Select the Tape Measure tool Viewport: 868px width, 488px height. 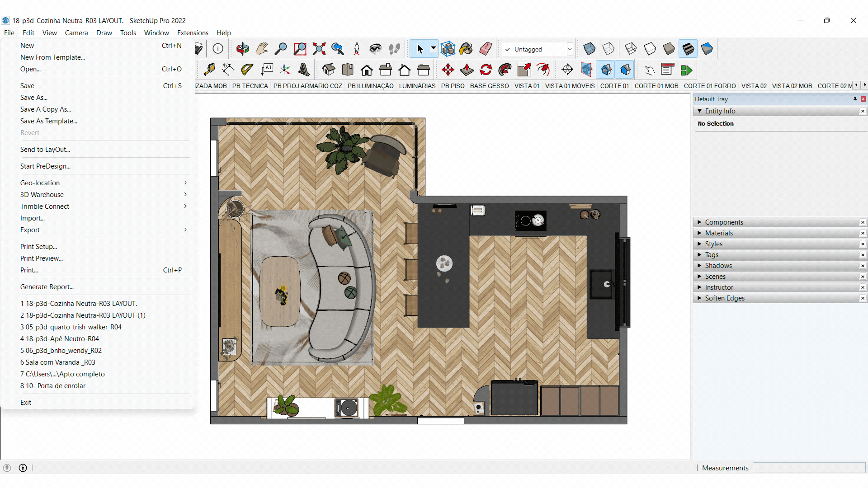209,70
